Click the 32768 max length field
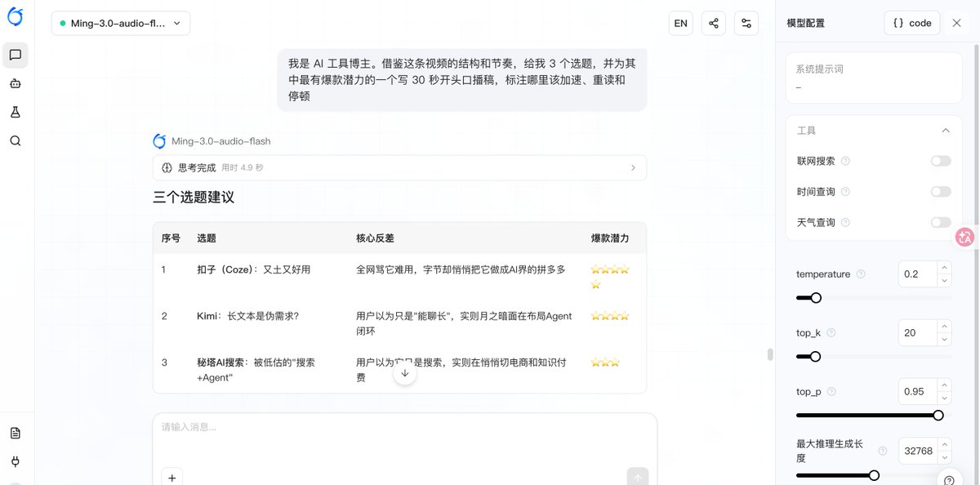980x485 pixels. [918, 451]
